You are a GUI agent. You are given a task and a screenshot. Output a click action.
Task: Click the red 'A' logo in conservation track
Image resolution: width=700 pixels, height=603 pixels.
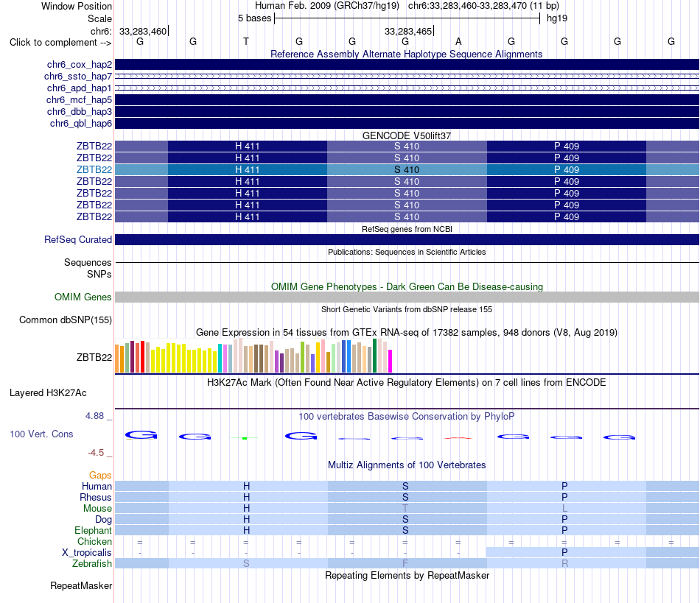[458, 438]
